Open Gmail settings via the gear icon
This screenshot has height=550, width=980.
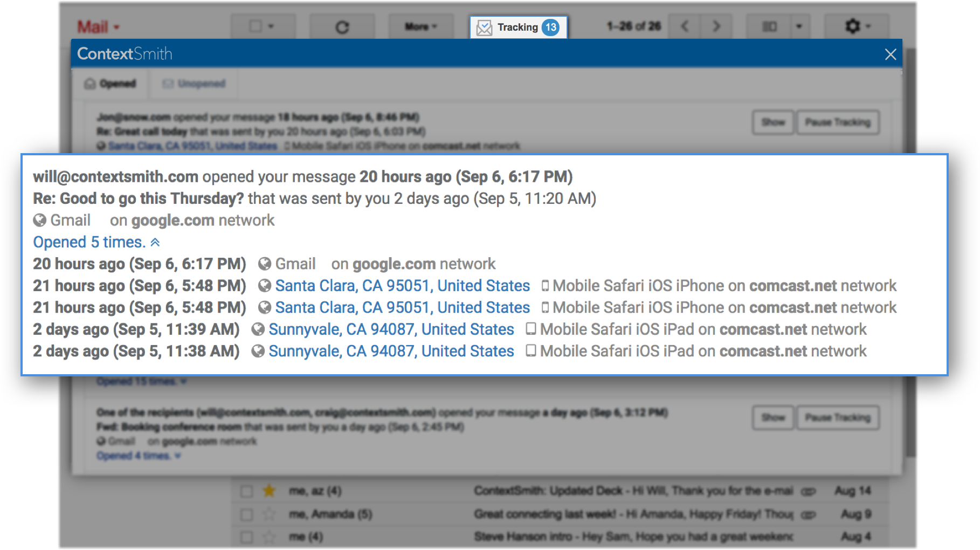[x=852, y=25]
